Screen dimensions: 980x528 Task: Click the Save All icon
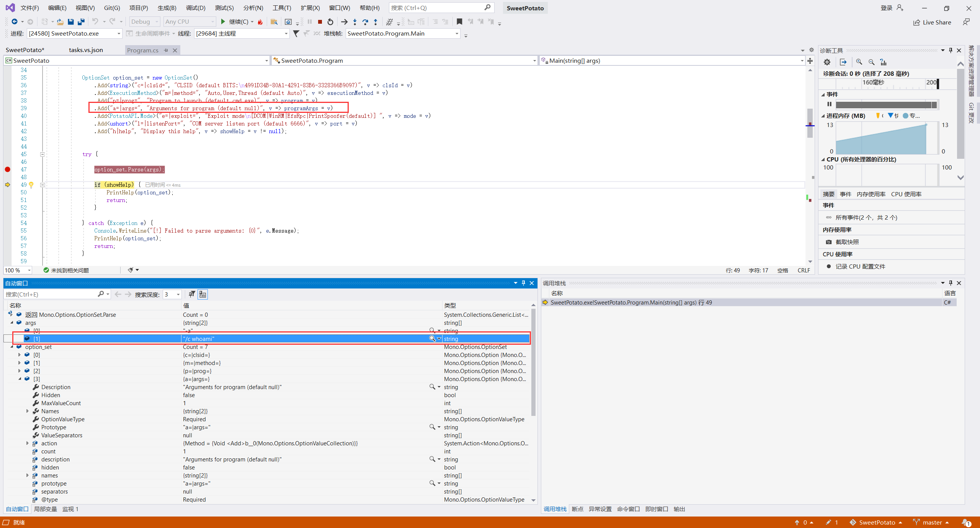(81, 22)
